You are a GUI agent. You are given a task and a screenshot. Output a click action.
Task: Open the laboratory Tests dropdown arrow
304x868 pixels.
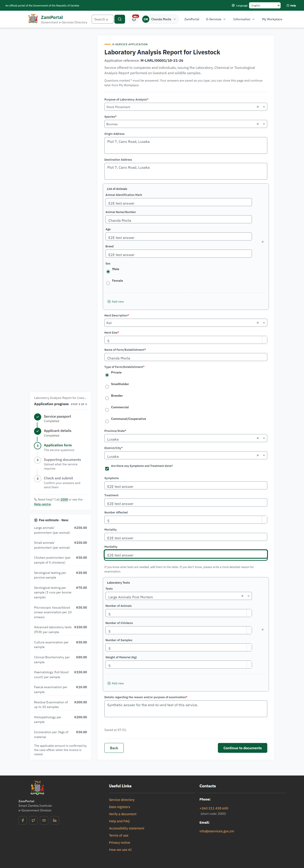[x=248, y=596]
